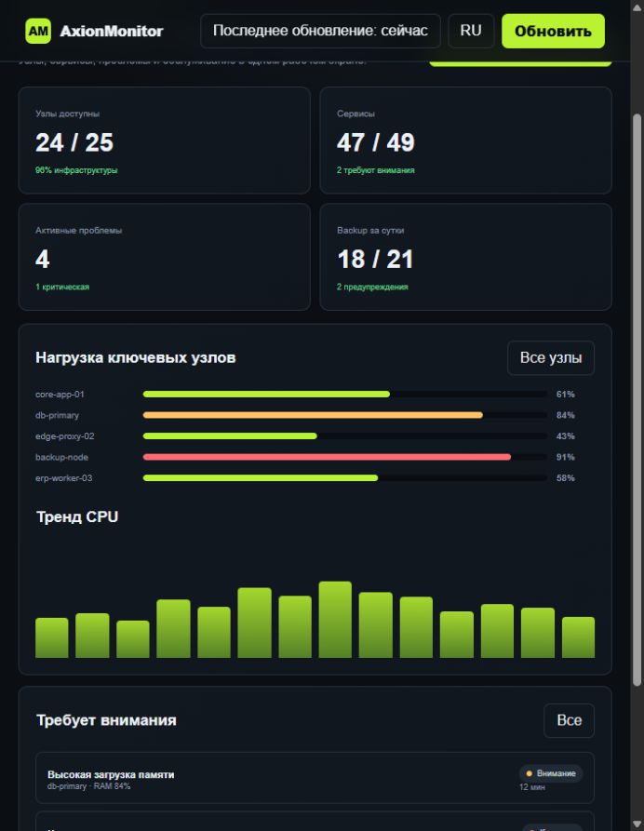Switch language with the RU button

pyautogui.click(x=471, y=31)
